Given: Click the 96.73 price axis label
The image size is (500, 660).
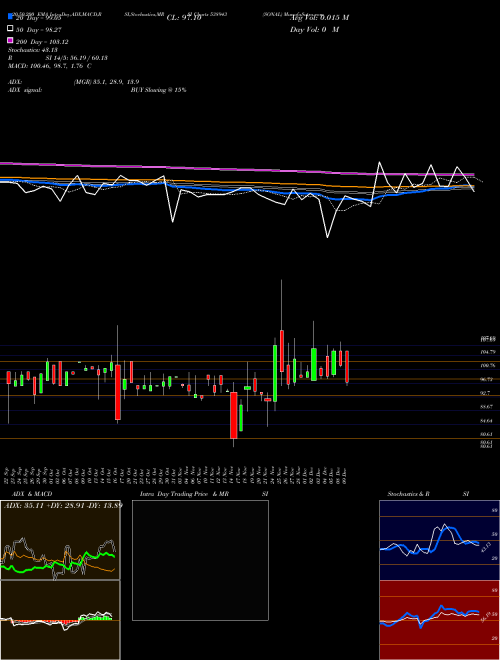Looking at the screenshot, I should pos(486,379).
